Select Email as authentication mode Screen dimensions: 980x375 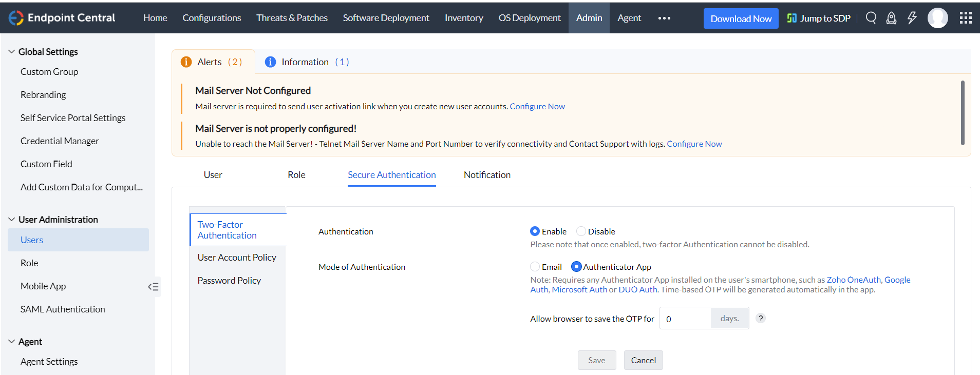tap(535, 267)
